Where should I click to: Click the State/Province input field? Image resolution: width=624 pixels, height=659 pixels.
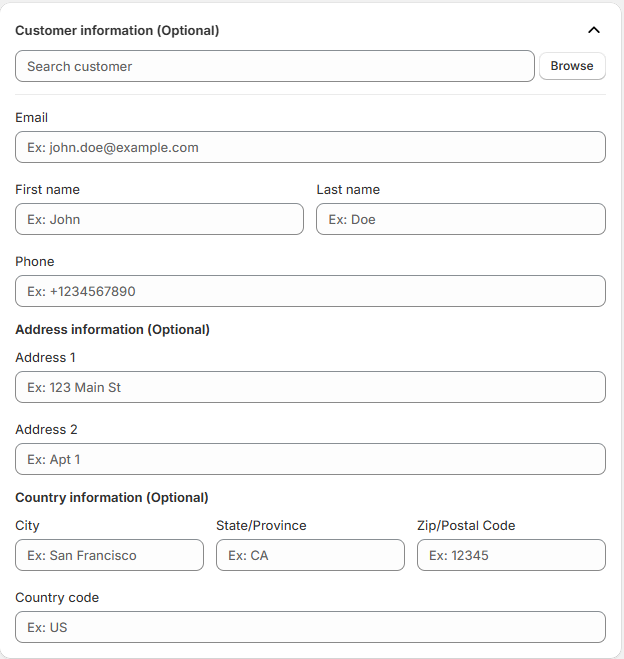[x=310, y=555]
